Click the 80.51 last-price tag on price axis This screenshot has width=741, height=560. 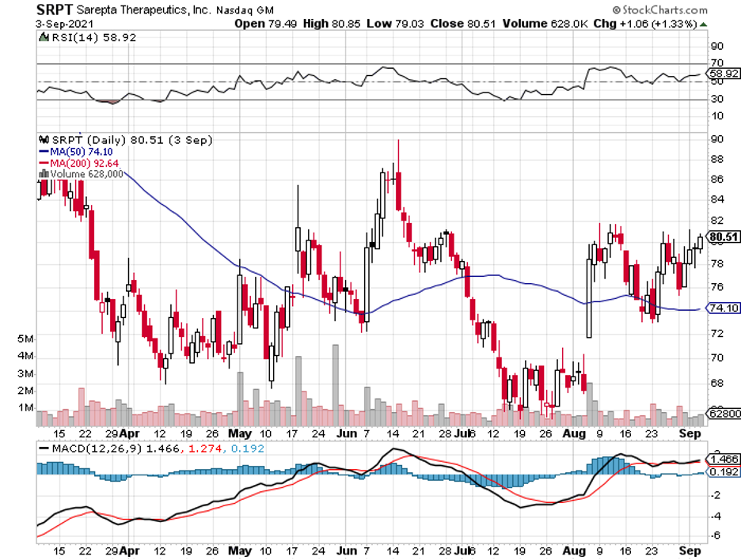(724, 237)
